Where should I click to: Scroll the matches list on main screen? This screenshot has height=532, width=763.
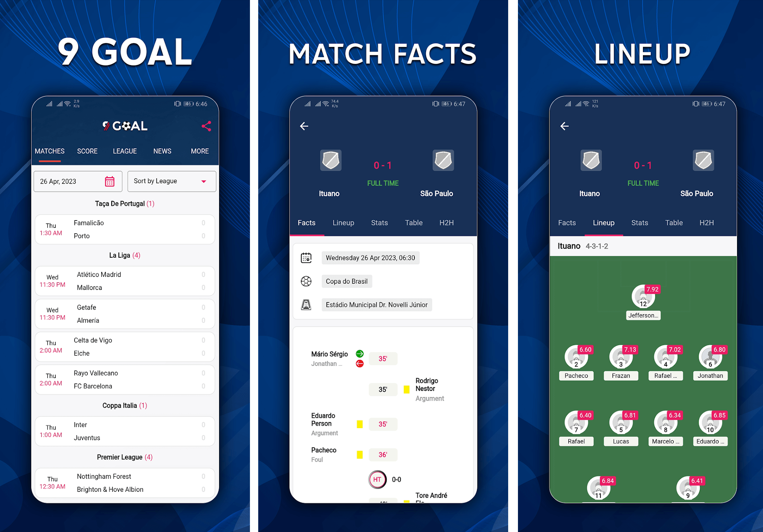(125, 347)
